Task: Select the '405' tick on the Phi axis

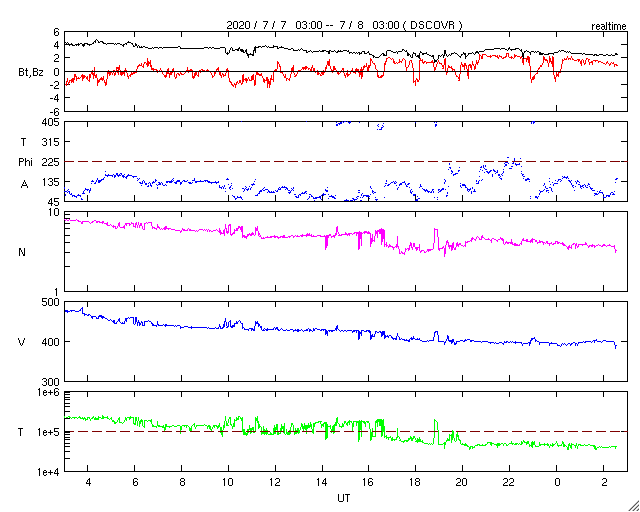Action: (x=51, y=122)
